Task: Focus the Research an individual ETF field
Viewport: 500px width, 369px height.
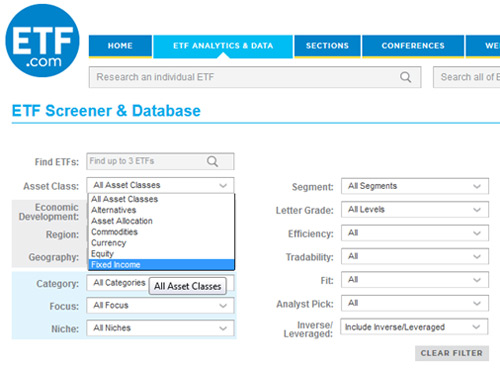Action: (255, 77)
